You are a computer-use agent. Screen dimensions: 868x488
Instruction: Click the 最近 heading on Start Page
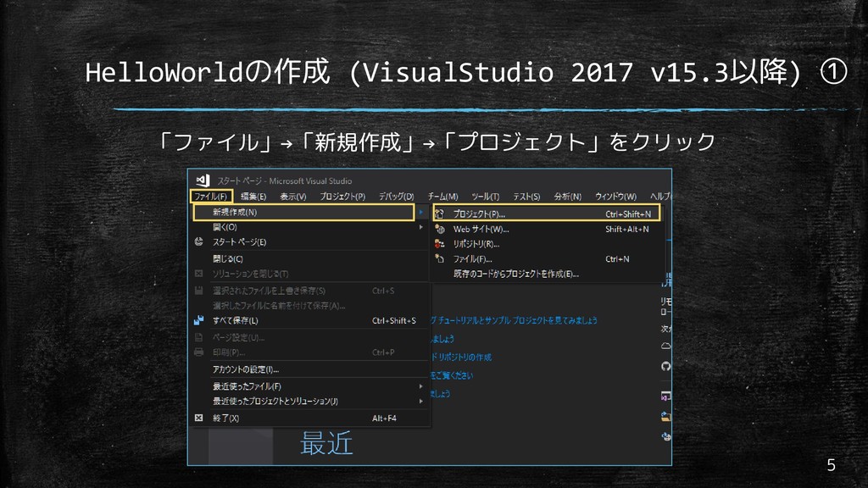tap(326, 444)
